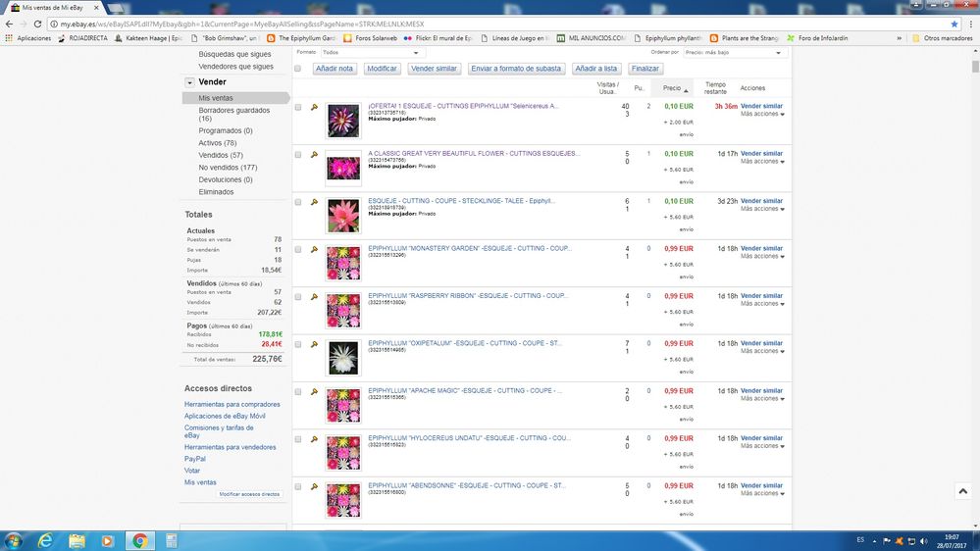Select Mis ventas in sidebar

click(x=216, y=98)
